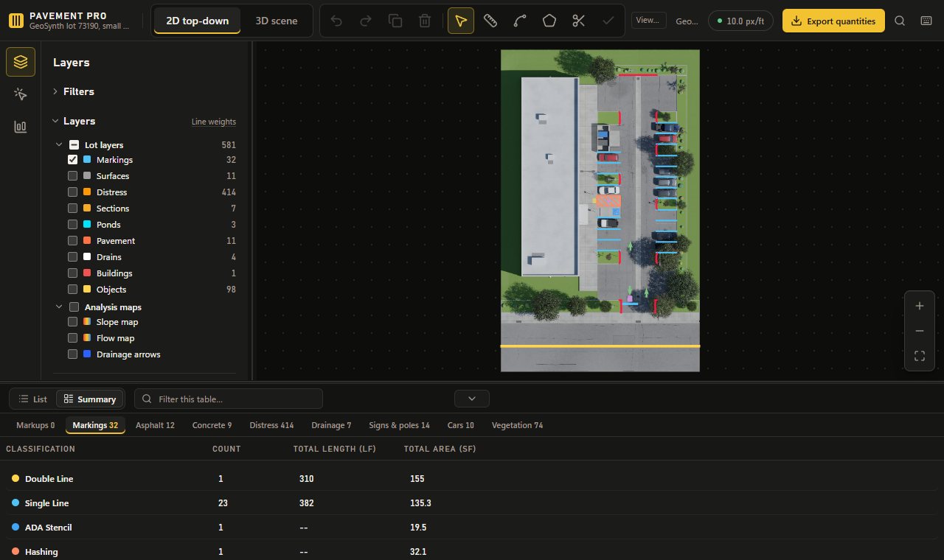Viewport: 944px width, 560px height.
Task: Enable the Ponds layer checkbox
Action: 73,225
